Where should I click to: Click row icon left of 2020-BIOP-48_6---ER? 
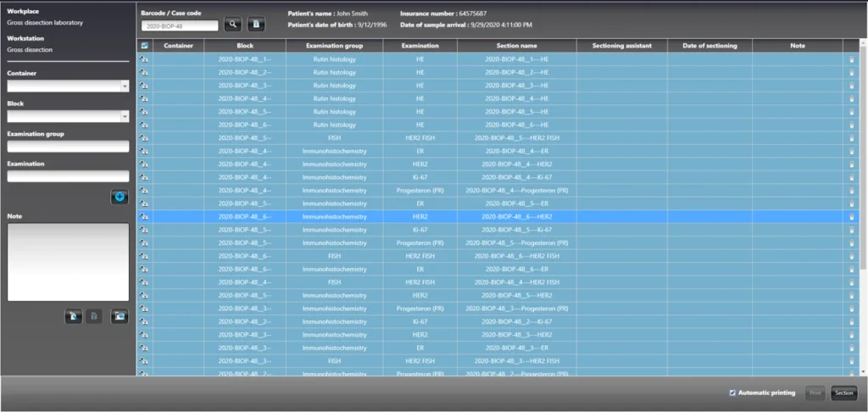click(x=144, y=269)
